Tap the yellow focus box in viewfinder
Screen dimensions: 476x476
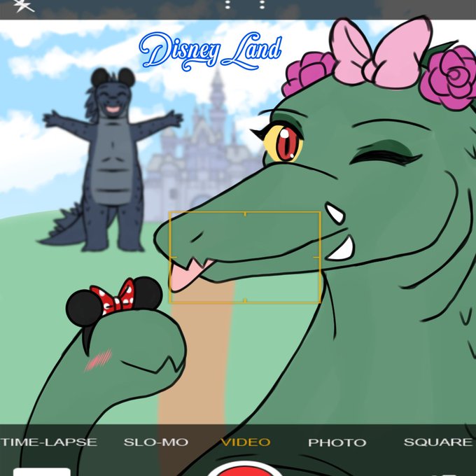click(x=245, y=257)
